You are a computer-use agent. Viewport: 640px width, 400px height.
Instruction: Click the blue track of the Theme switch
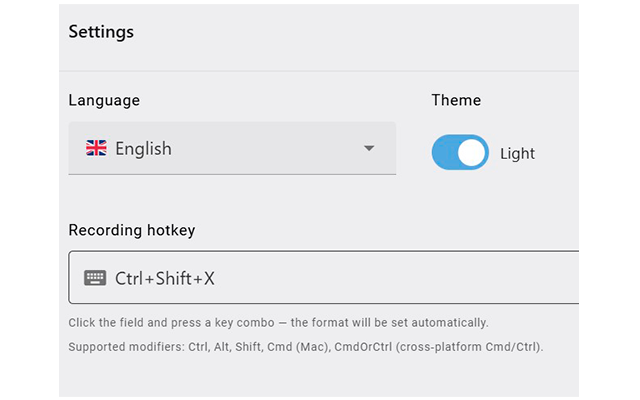444,153
